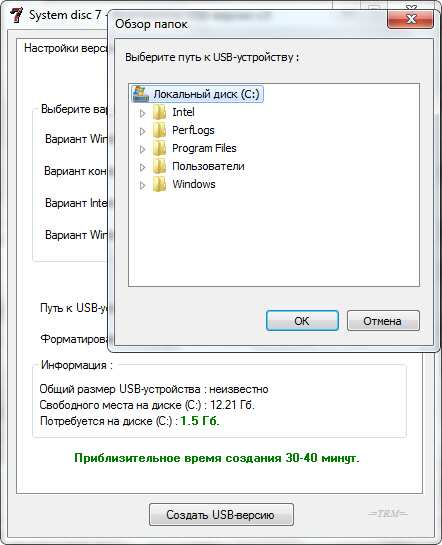Click the PerfLogs folder icon

pos(159,130)
